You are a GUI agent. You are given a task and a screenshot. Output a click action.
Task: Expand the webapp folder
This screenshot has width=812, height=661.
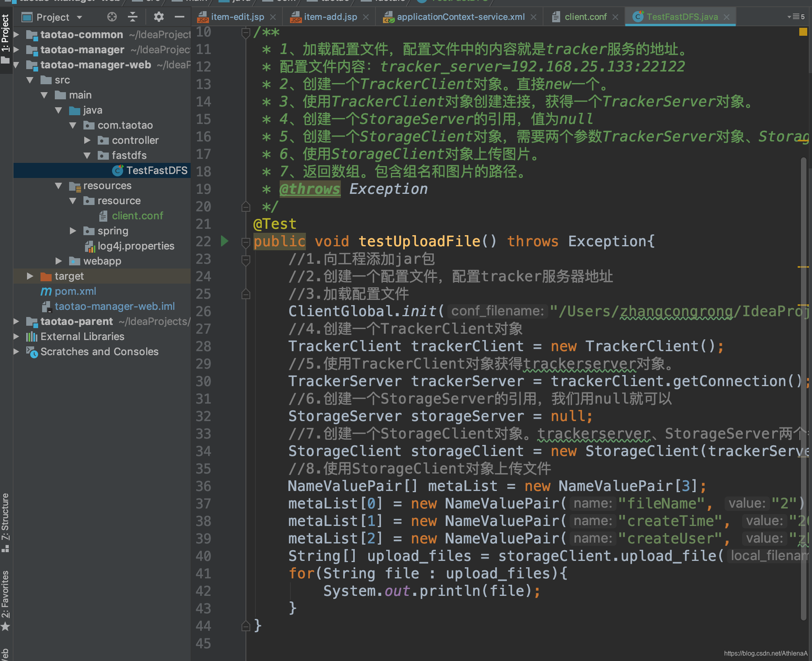click(59, 261)
